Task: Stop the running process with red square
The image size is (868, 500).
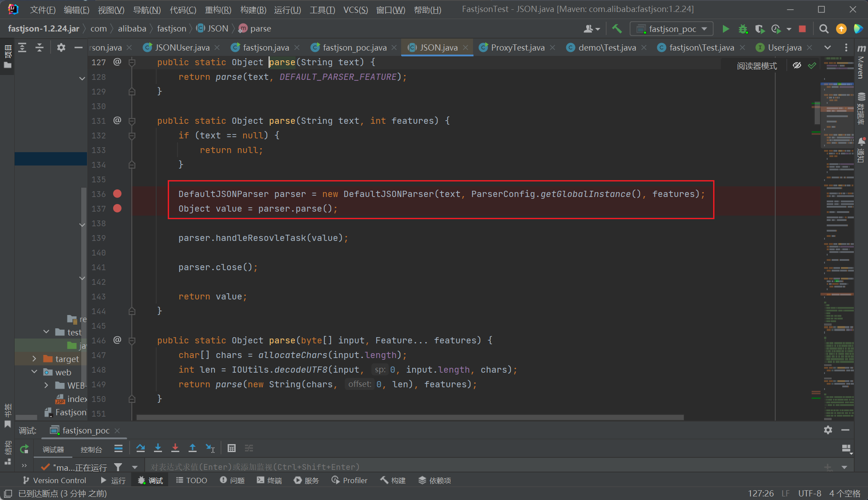Action: [802, 29]
